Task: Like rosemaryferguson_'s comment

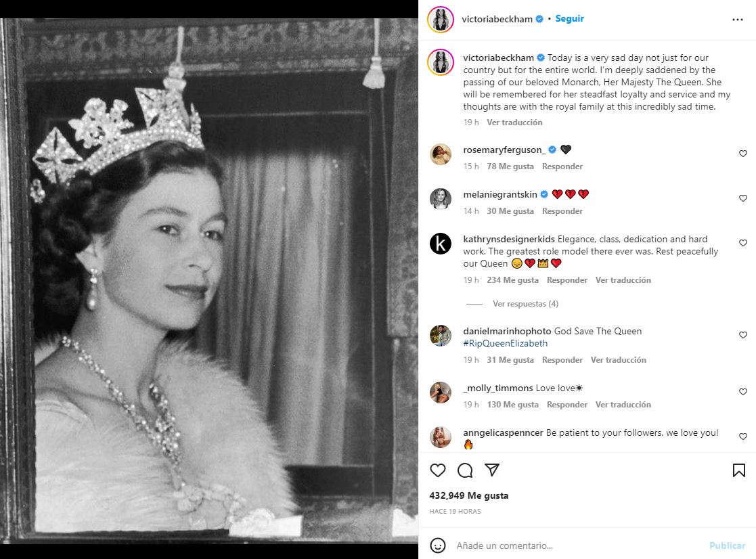Action: click(743, 154)
